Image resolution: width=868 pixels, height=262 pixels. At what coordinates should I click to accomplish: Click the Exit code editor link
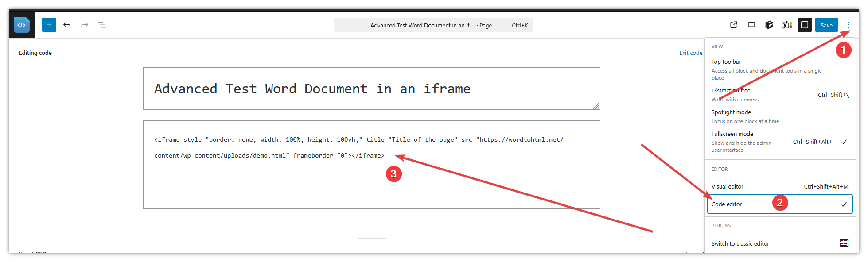coord(691,53)
